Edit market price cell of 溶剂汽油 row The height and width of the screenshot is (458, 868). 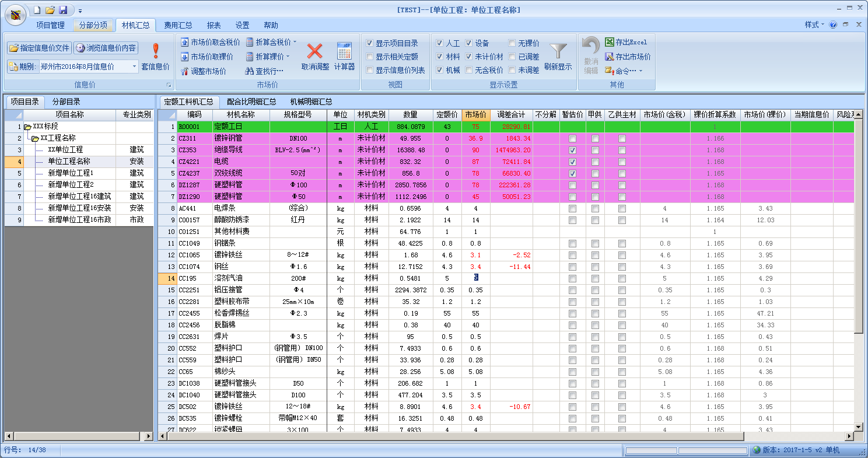476,278
